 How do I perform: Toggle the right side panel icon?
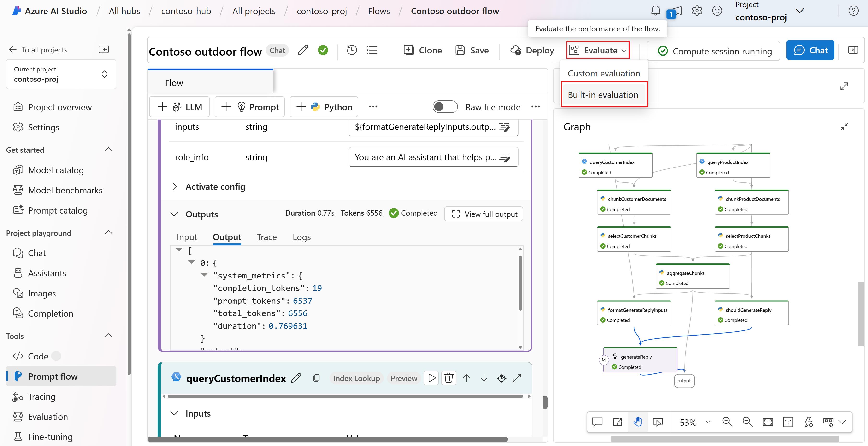pyautogui.click(x=853, y=50)
